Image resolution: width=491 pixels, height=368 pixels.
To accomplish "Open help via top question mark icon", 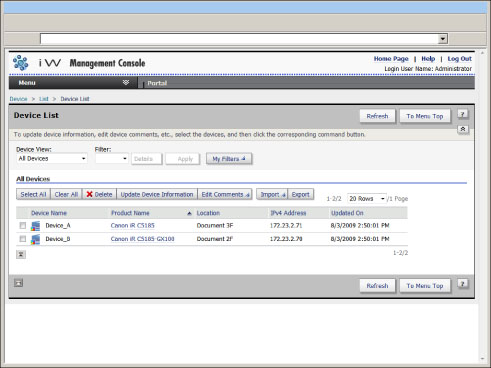I will 463,114.
